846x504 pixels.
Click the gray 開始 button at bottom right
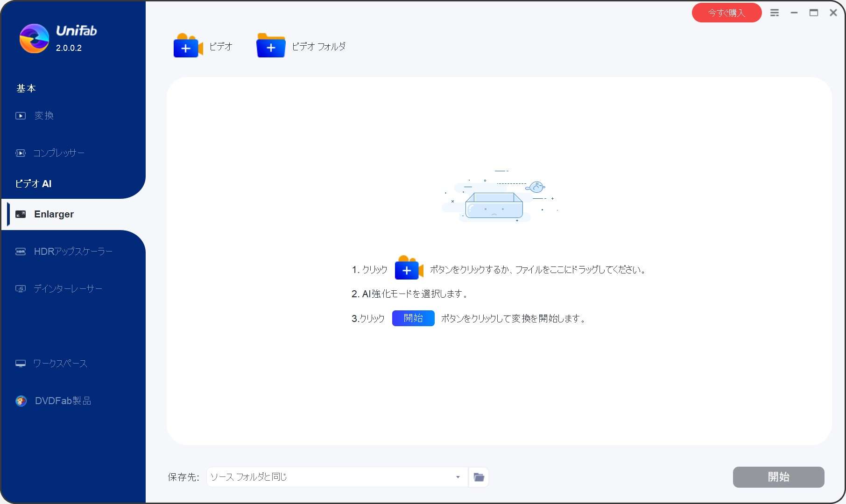click(778, 477)
